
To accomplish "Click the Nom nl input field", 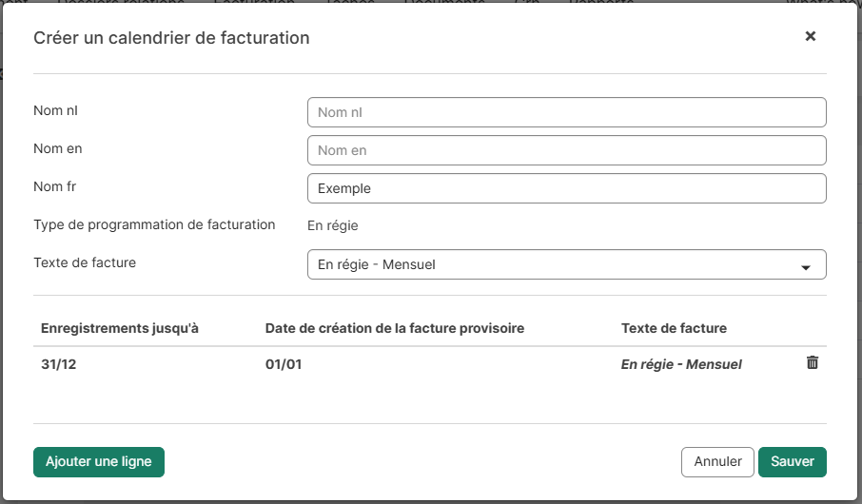I will click(x=566, y=112).
